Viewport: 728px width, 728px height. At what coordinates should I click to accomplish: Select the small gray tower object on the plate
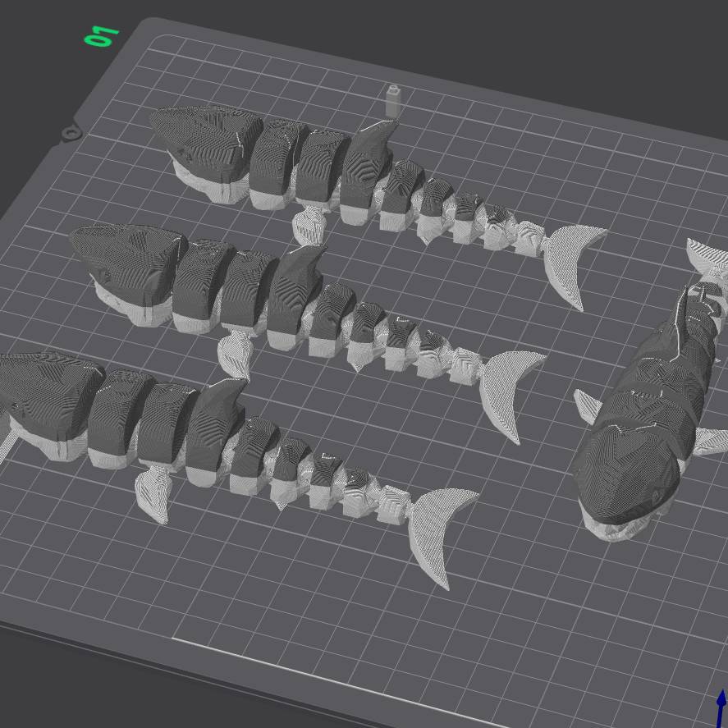coord(393,100)
